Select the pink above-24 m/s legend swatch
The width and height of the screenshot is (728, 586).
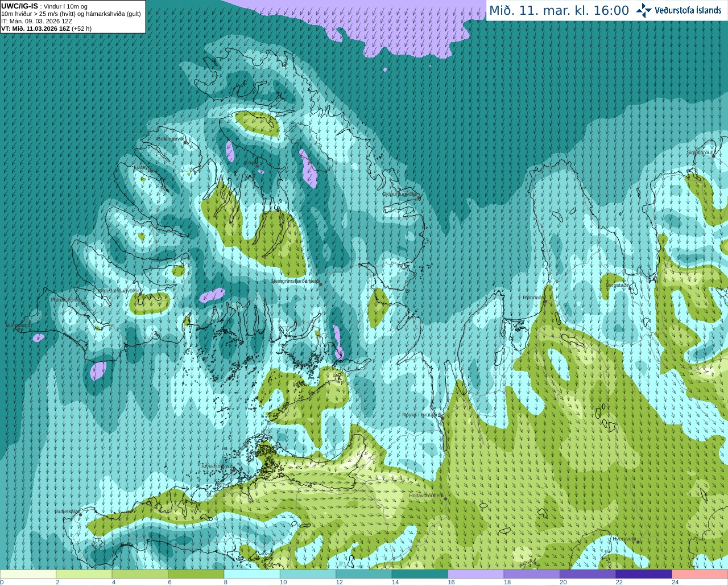700,574
